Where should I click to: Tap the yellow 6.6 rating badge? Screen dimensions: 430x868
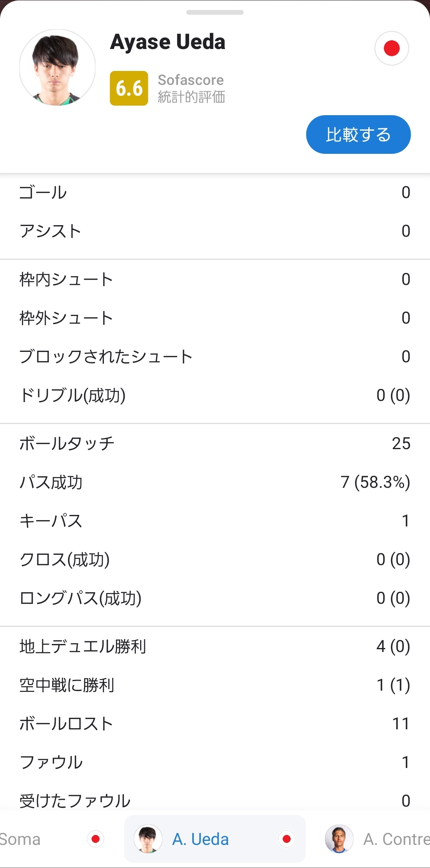[x=129, y=88]
